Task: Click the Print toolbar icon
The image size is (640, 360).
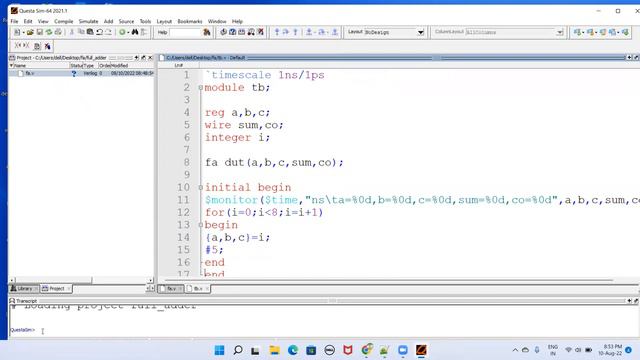Action: coord(58,32)
